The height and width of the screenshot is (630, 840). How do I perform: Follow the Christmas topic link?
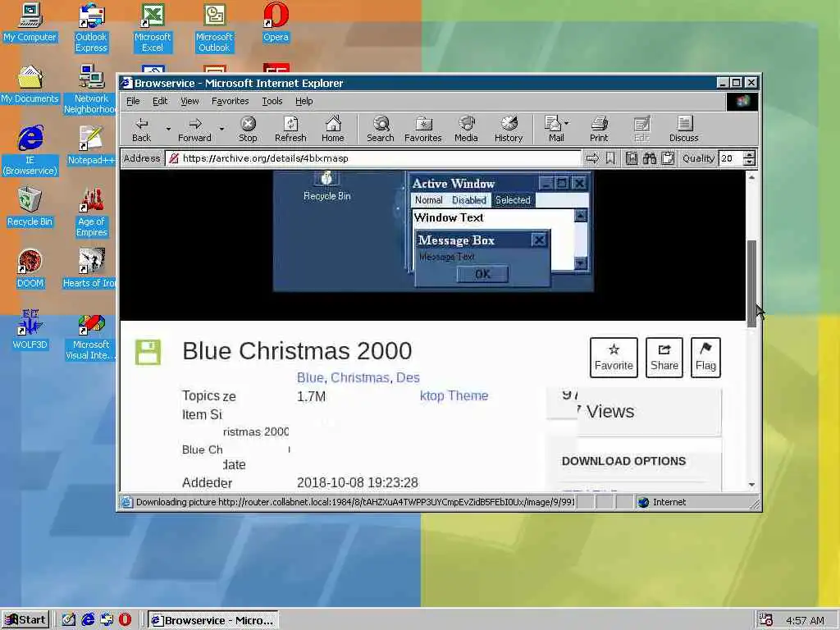359,377
